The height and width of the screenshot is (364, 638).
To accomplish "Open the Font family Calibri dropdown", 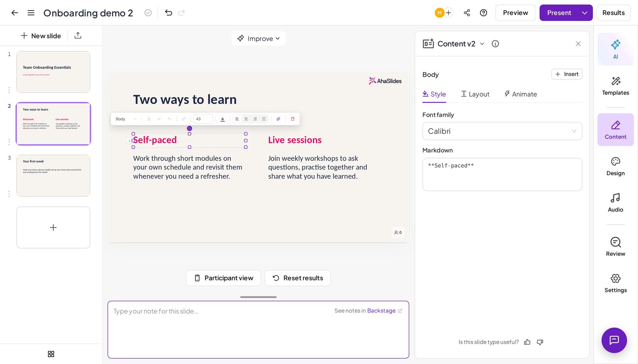I will point(502,131).
